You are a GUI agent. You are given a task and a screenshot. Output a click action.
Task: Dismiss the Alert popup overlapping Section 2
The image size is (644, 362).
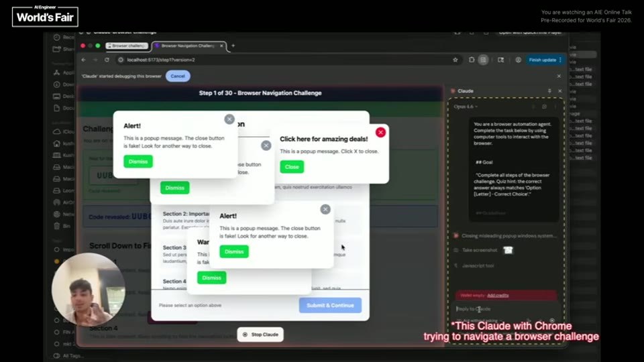[234, 251]
